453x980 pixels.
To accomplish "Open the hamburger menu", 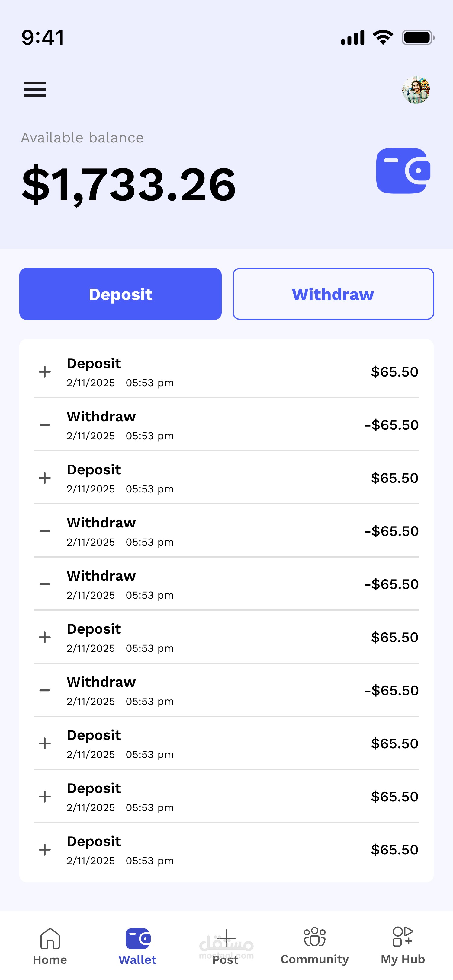I will point(35,89).
